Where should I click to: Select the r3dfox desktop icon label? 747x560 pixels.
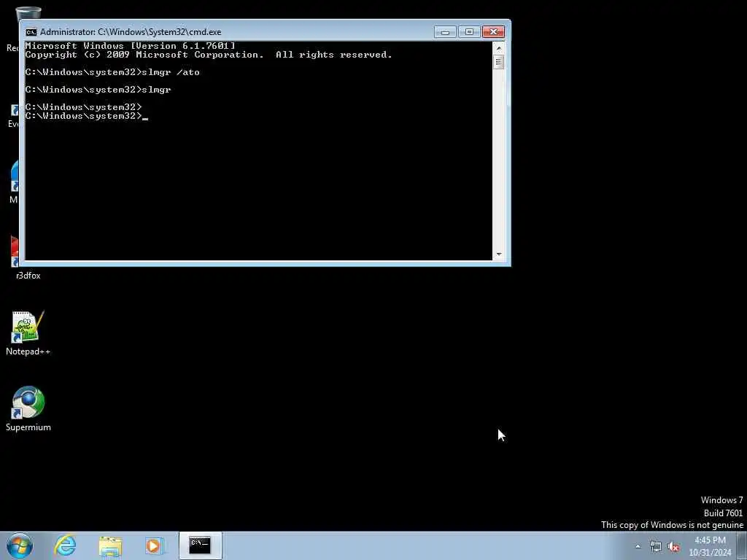(x=28, y=276)
